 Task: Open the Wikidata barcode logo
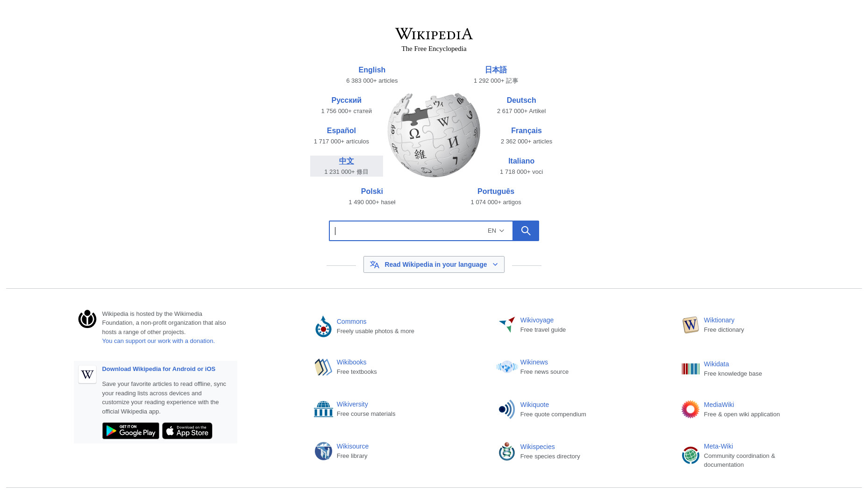point(690,369)
